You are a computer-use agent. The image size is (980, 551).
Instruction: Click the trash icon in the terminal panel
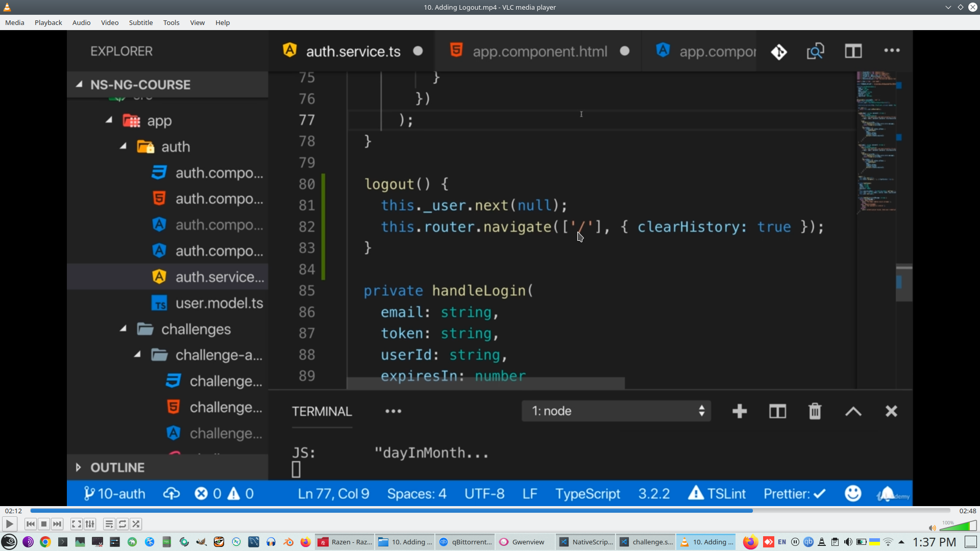coord(815,411)
